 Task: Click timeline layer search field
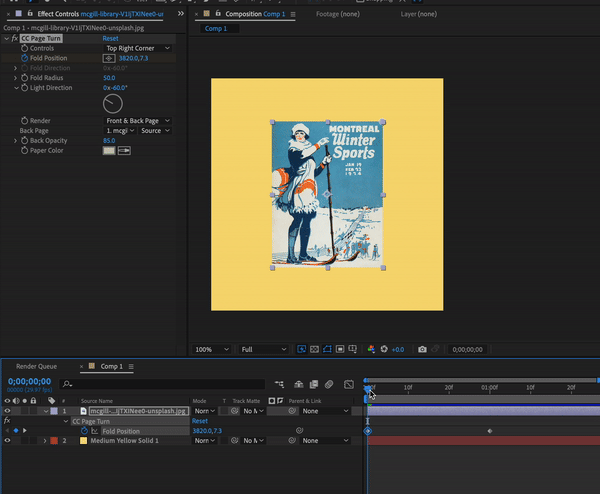[162, 384]
